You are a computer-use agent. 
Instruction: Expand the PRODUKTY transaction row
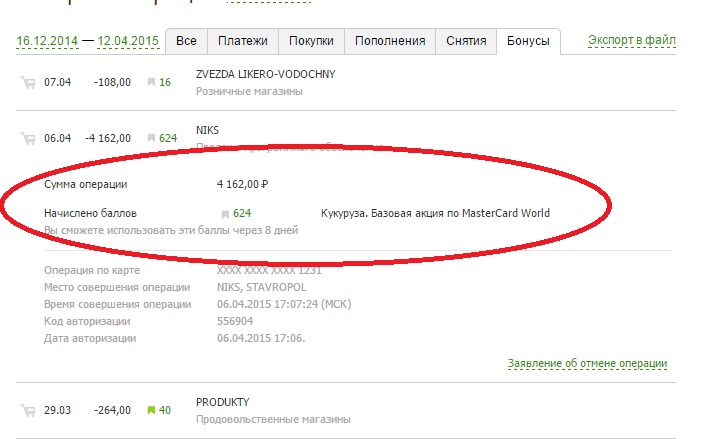tap(222, 401)
